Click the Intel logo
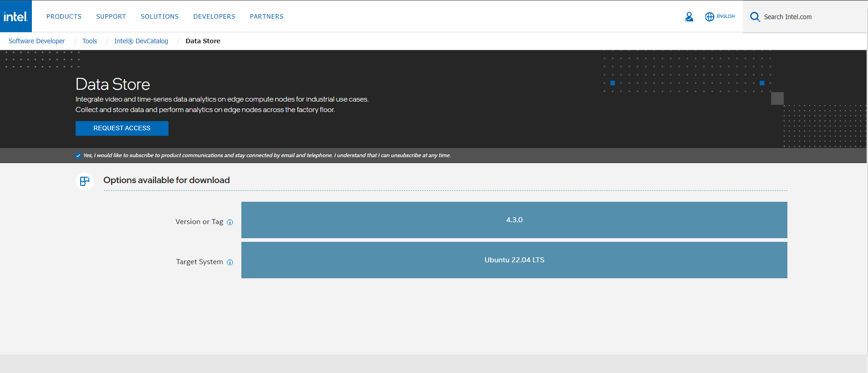Image resolution: width=868 pixels, height=373 pixels. pos(16,16)
